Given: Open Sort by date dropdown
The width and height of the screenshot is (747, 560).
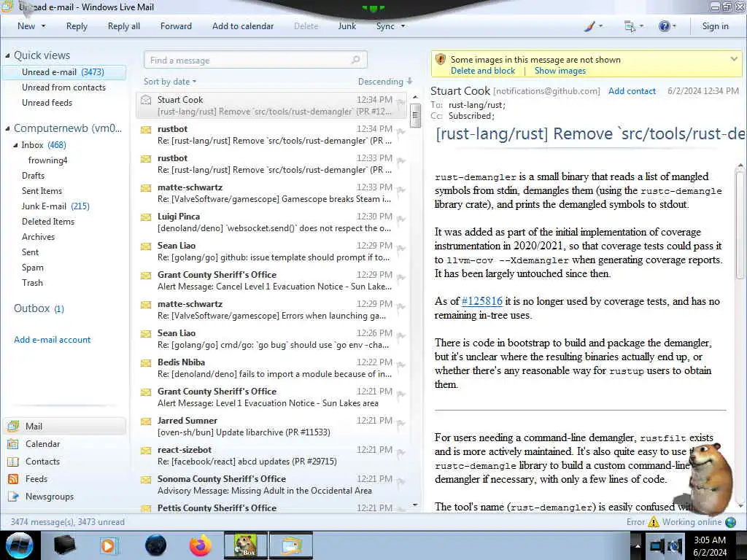Looking at the screenshot, I should 170,82.
